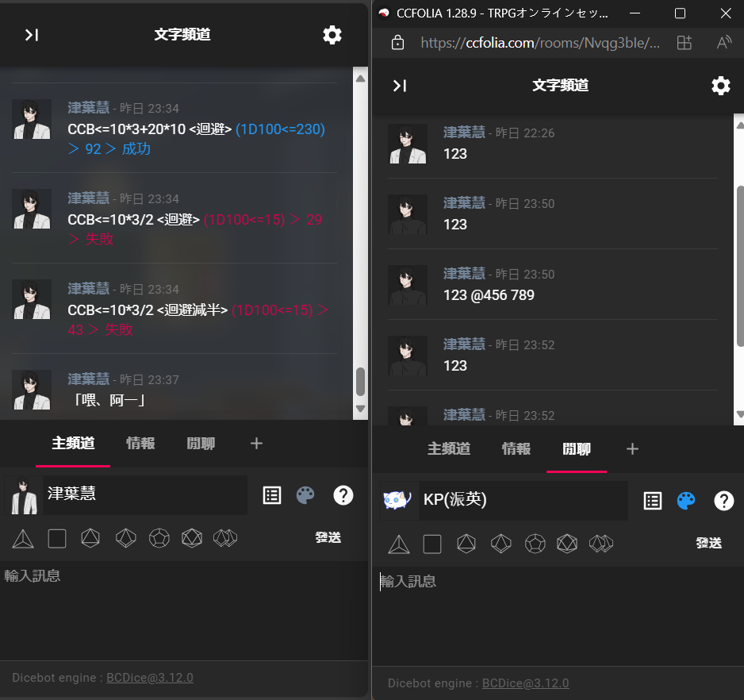Change character via 津葉慧's avatar next to name
The width and height of the screenshot is (744, 700).
24,495
